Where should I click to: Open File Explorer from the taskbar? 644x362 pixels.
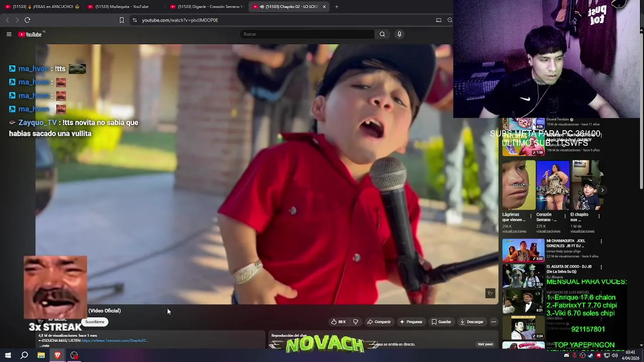click(x=41, y=355)
